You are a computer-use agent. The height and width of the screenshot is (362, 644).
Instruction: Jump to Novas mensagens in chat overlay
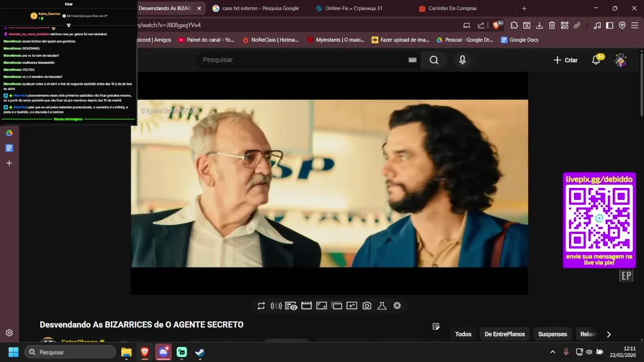click(68, 119)
